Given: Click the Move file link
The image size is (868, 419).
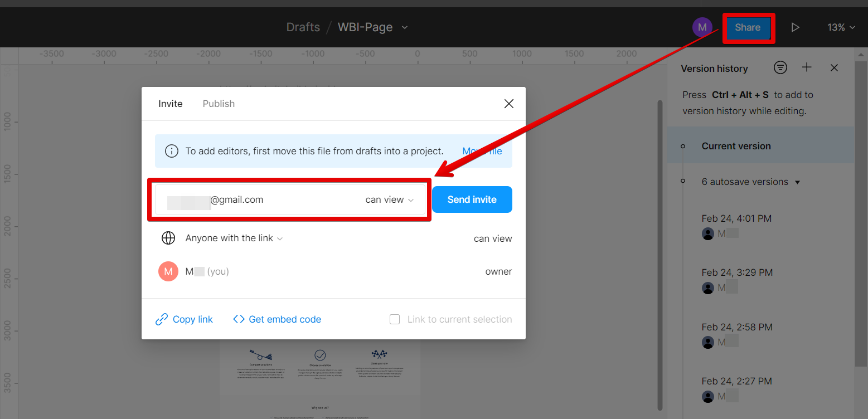Looking at the screenshot, I should pos(482,151).
